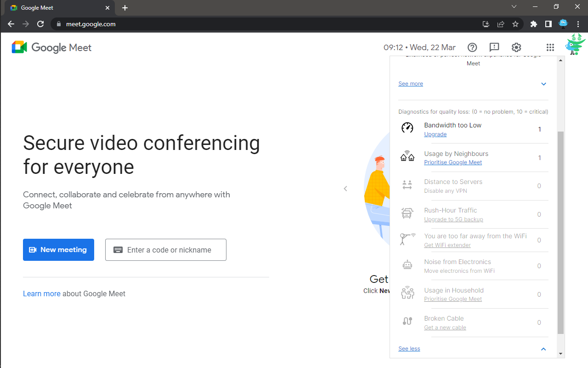
Task: Click the Google Meet logo
Action: click(51, 47)
